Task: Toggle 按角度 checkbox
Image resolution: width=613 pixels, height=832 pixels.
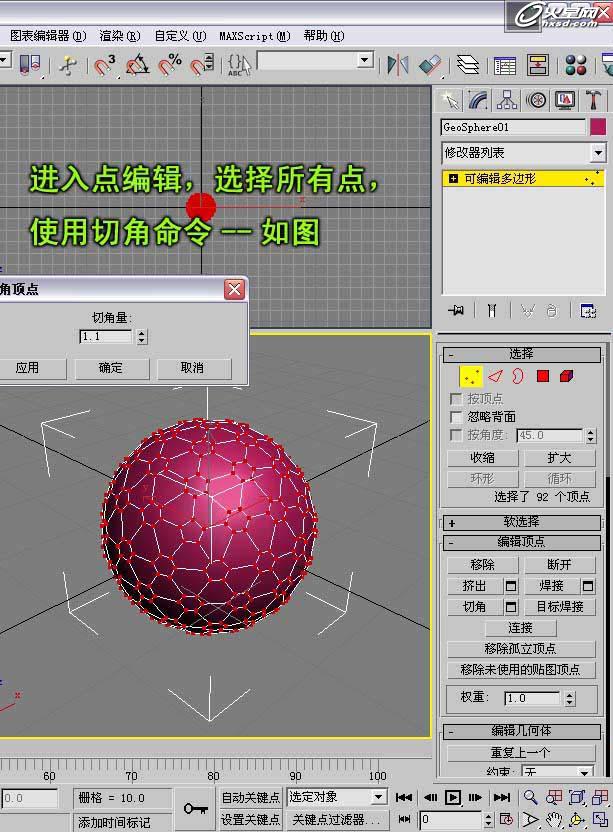Action: click(x=457, y=435)
